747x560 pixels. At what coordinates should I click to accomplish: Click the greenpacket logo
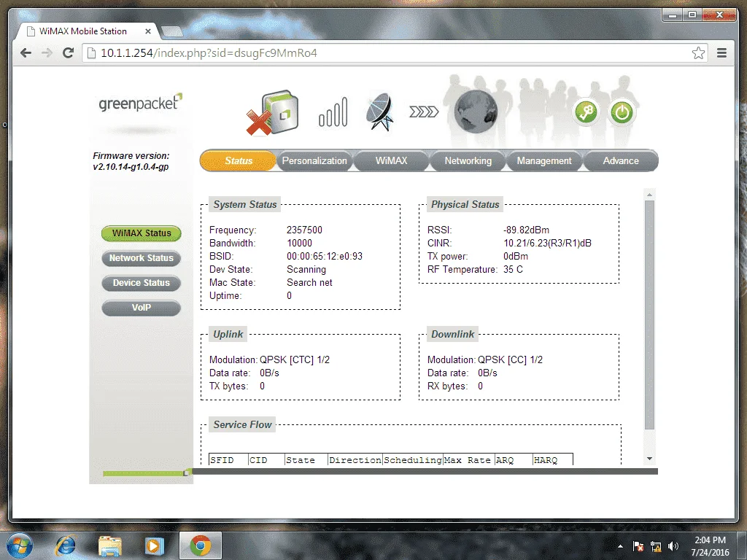140,102
